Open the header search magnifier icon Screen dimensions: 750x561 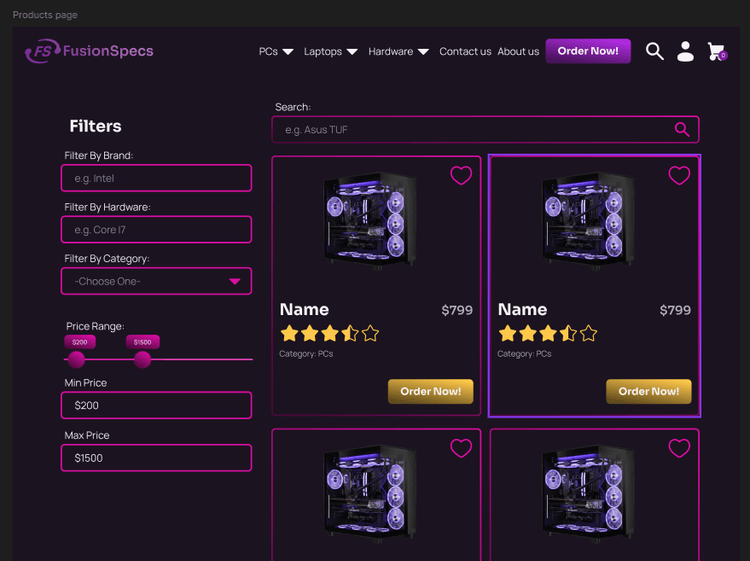click(x=654, y=51)
